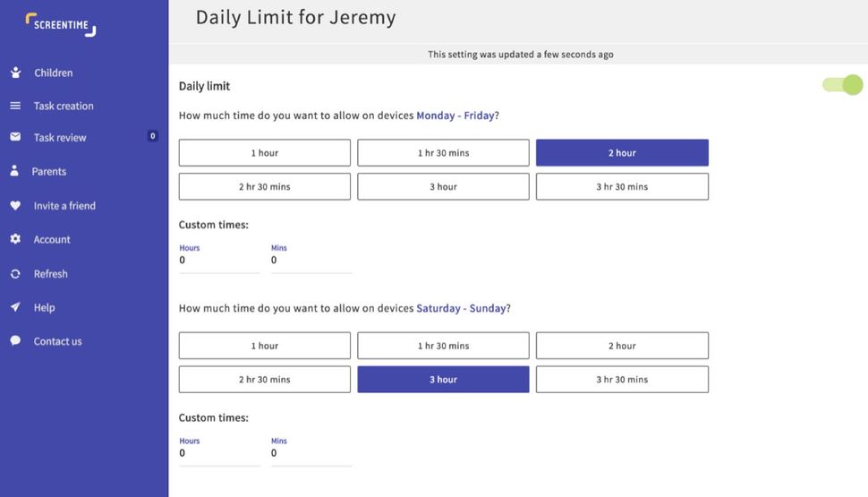
Task: Click the Help paper plane icon
Action: point(15,307)
